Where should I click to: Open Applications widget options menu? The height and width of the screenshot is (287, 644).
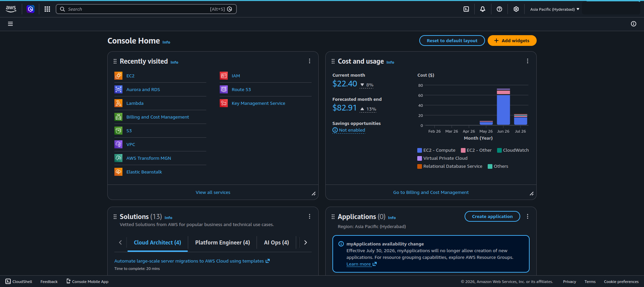point(528,216)
